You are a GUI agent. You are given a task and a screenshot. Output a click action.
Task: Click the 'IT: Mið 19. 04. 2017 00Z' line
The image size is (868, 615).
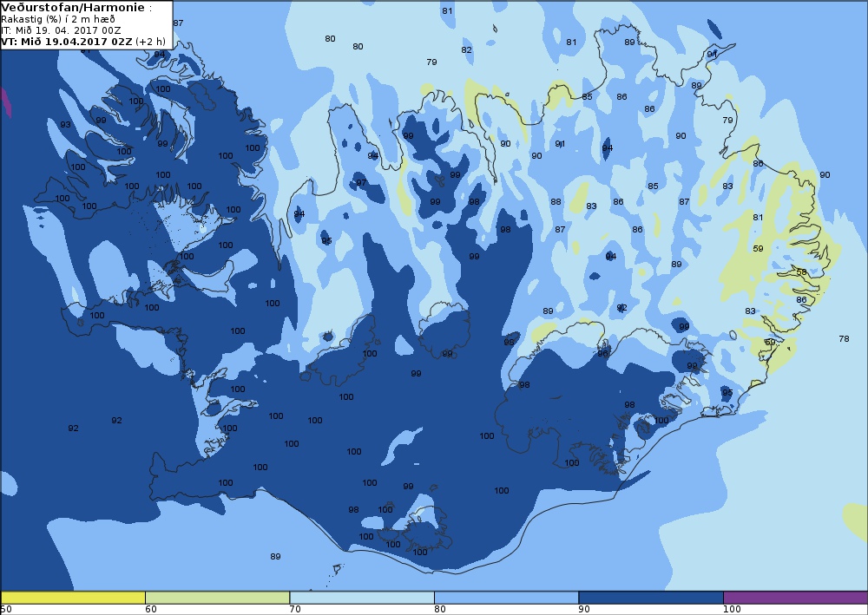(x=61, y=30)
